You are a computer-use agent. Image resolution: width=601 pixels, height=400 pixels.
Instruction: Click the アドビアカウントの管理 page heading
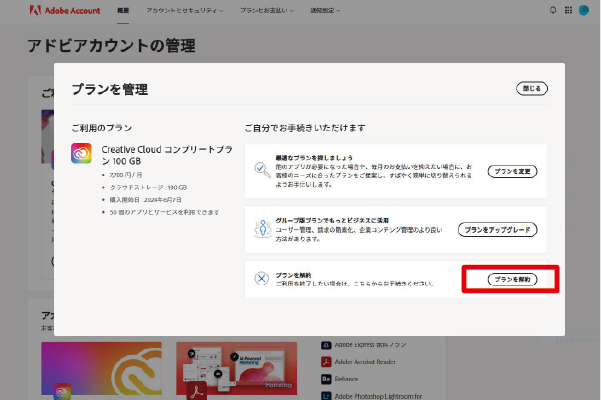[x=111, y=46]
